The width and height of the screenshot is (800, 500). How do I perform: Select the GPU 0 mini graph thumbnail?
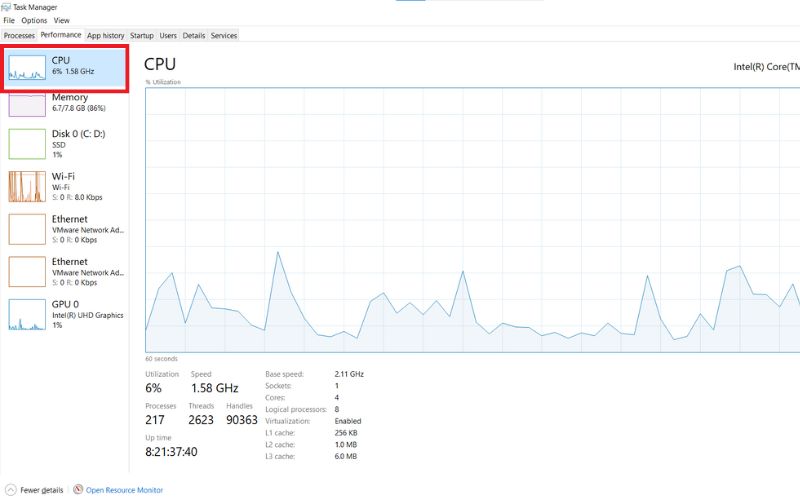27,315
